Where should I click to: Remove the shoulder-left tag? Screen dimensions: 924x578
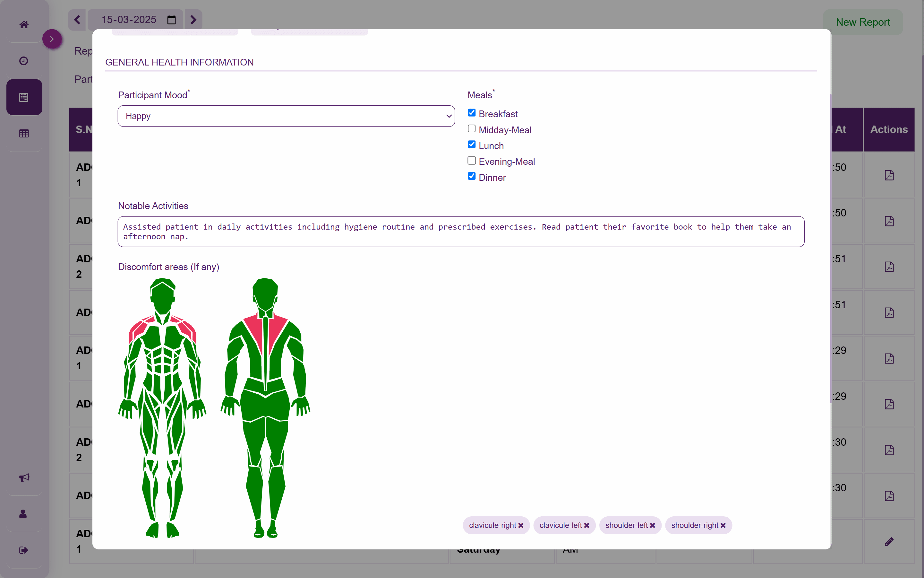[x=653, y=526]
